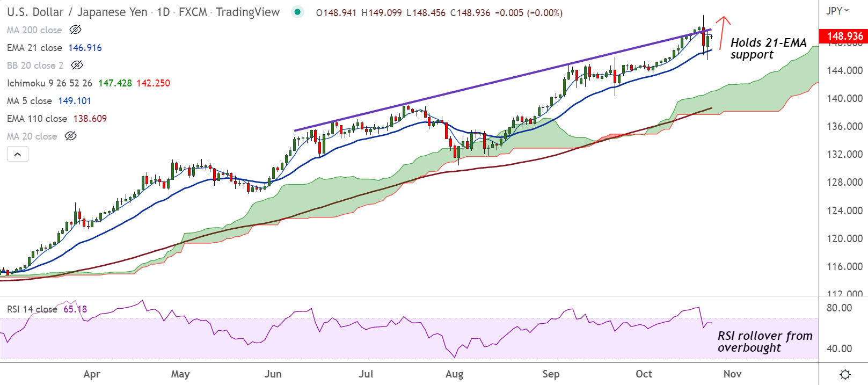The image size is (868, 385).
Task: Click the 120.000 price axis label
Action: tap(844, 238)
